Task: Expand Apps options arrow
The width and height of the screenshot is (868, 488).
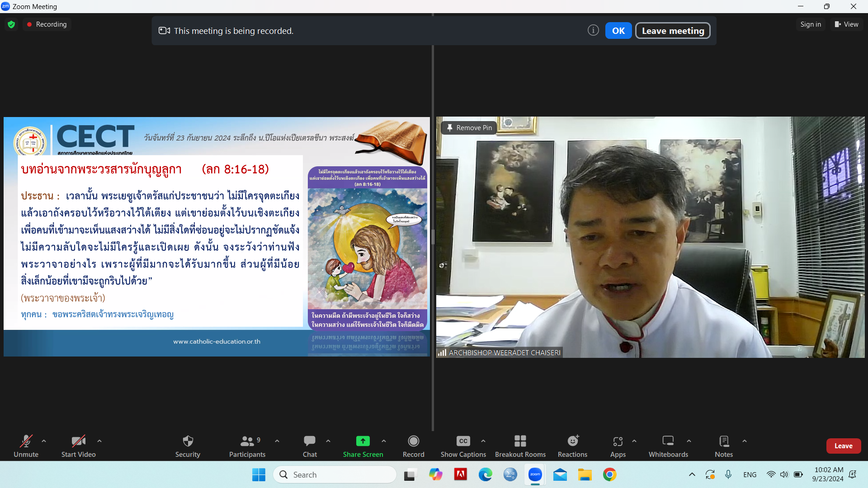Action: pyautogui.click(x=634, y=441)
